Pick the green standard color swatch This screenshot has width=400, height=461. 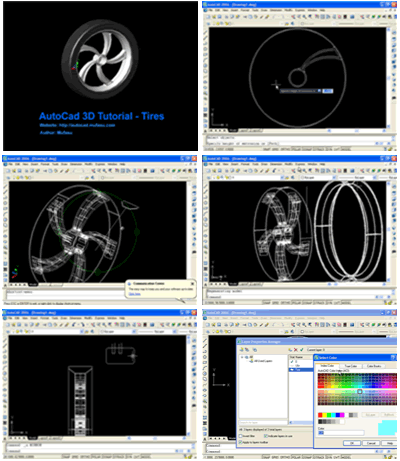[x=329, y=415]
